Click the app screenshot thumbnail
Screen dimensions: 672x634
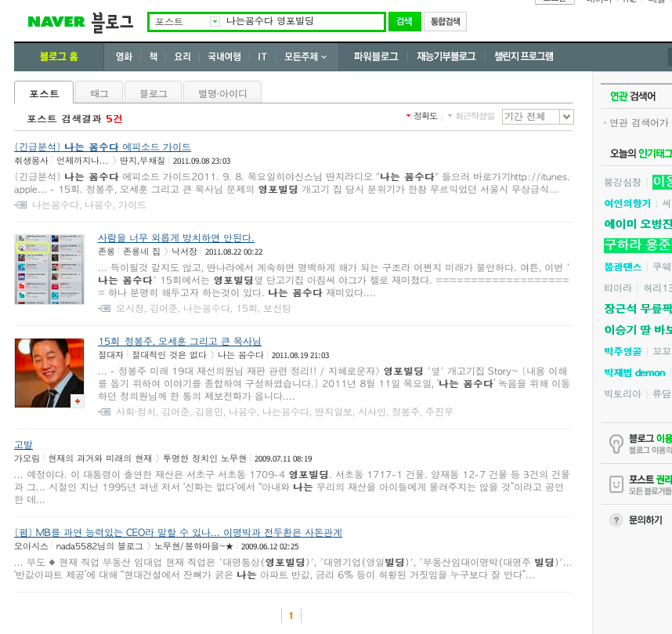pos(49,269)
